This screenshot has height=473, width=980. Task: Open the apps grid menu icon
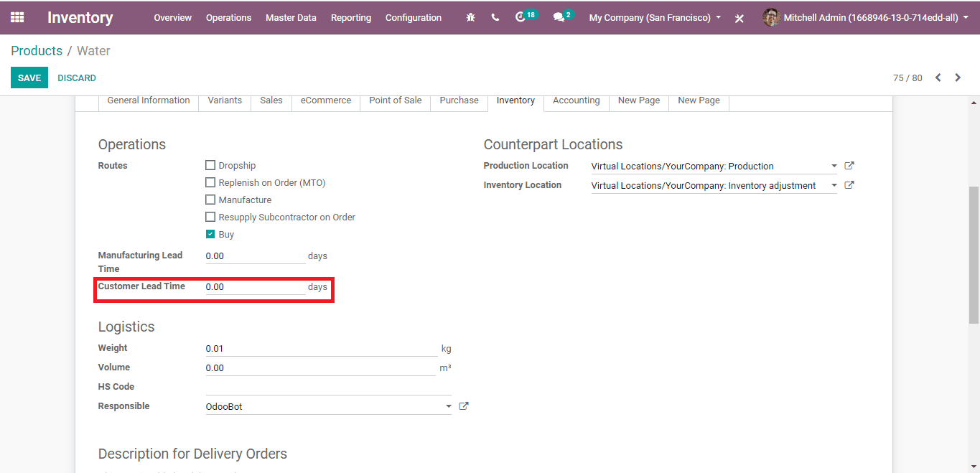[17, 17]
